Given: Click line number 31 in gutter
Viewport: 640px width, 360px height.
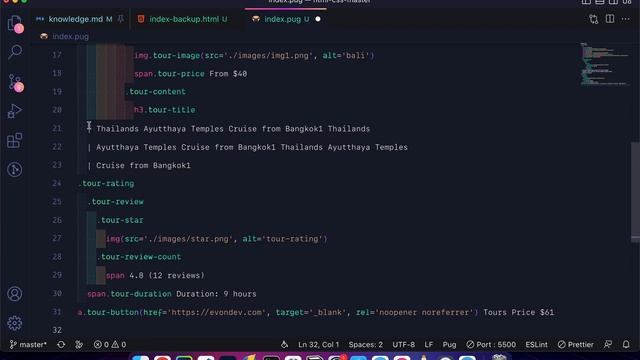Looking at the screenshot, I should point(57,312).
